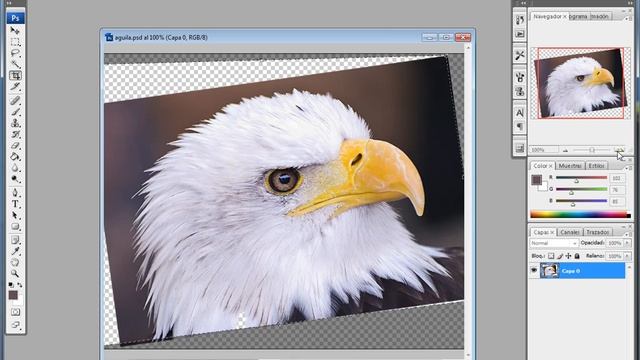The height and width of the screenshot is (360, 640).
Task: Select the Notes tool
Action: pos(16,240)
